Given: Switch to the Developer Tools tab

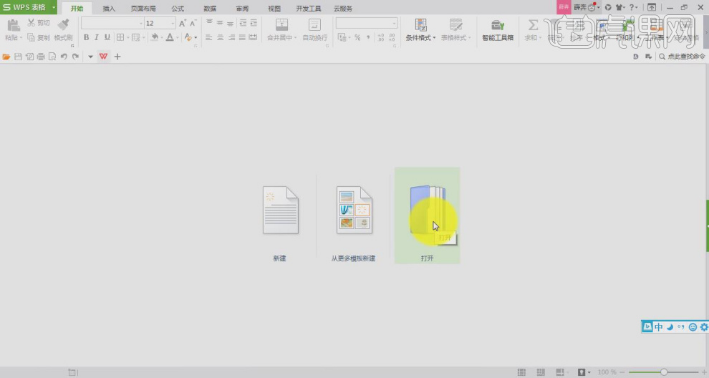Looking at the screenshot, I should [x=308, y=8].
